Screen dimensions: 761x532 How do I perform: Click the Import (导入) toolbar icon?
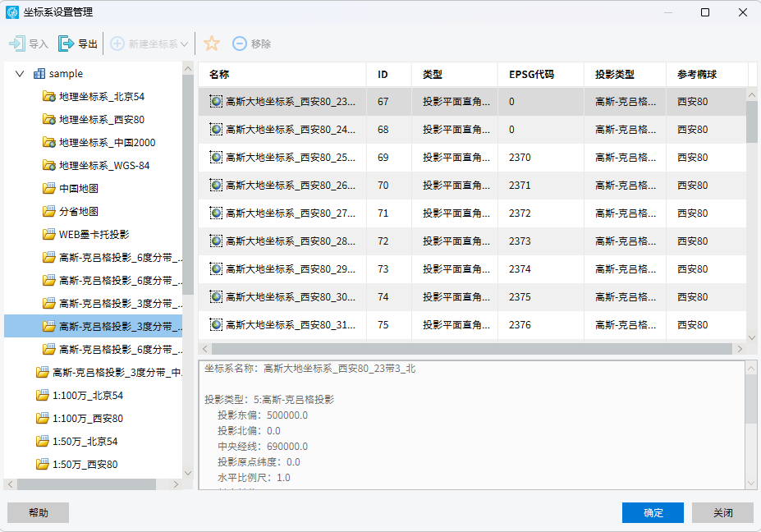pyautogui.click(x=16, y=44)
